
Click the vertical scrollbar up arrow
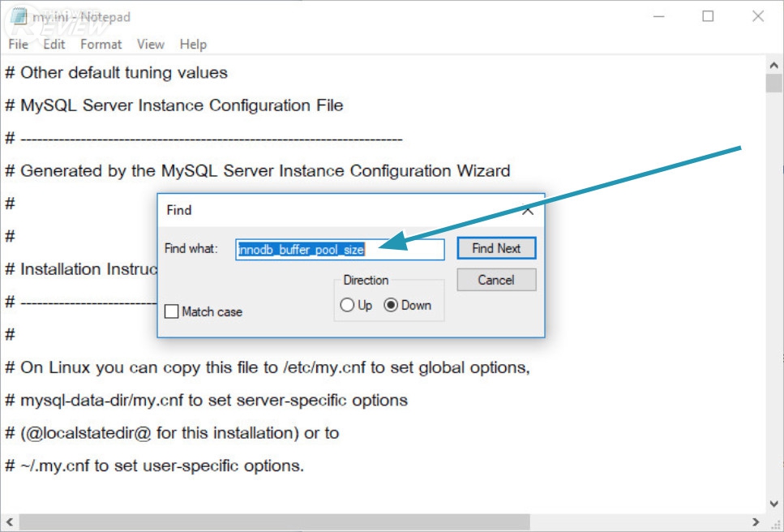coord(774,63)
